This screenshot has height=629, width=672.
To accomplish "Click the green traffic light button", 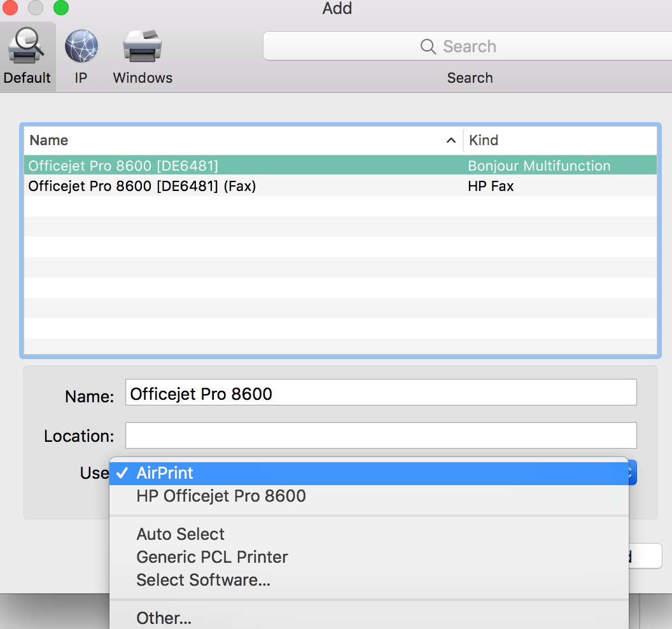I will pos(60,8).
